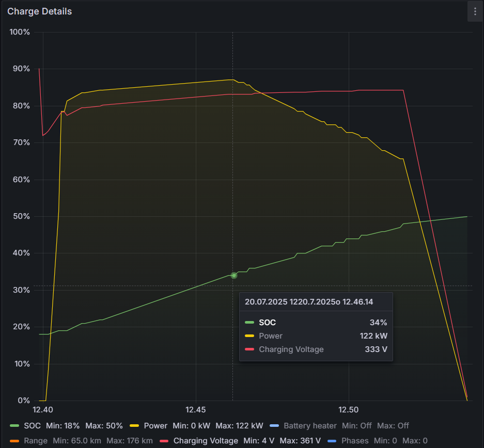Click the Charge Details panel title
This screenshot has width=484, height=448.
[x=39, y=11]
